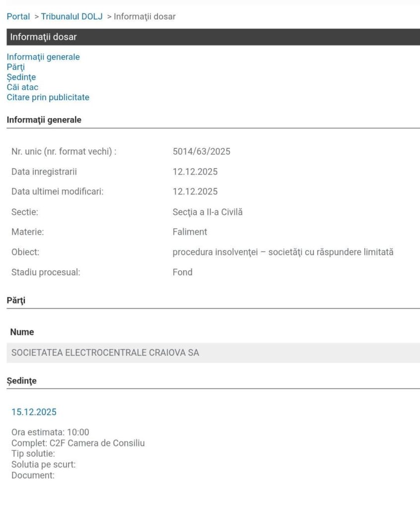
Task: Click the Ora estimata: 10:00 line
Action: [50, 433]
